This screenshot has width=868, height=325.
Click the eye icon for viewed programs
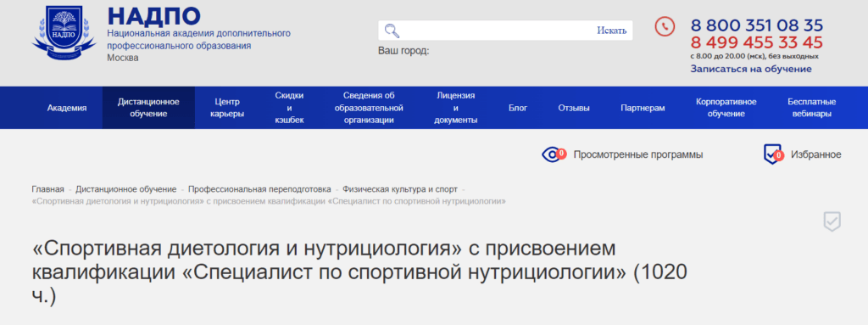click(553, 154)
